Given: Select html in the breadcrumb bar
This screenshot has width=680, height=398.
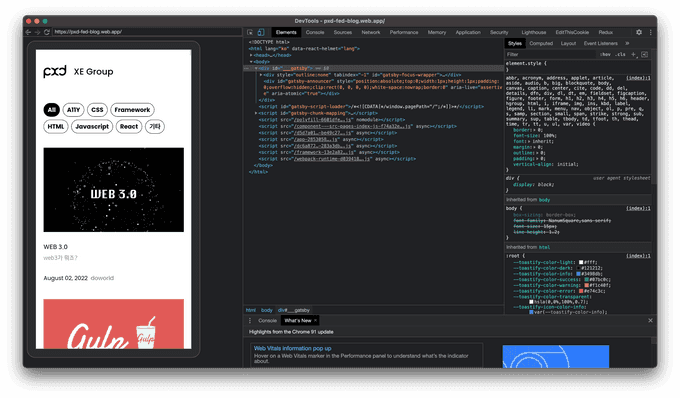Looking at the screenshot, I should [x=251, y=310].
